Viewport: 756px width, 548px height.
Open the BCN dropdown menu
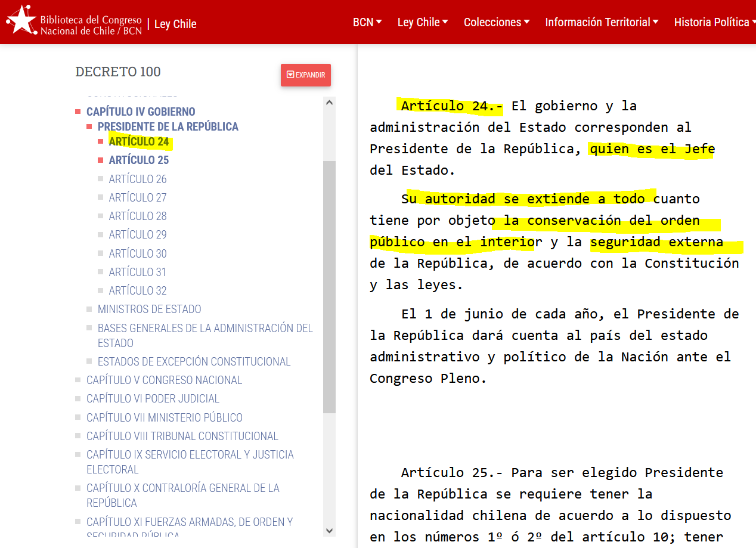tap(367, 22)
